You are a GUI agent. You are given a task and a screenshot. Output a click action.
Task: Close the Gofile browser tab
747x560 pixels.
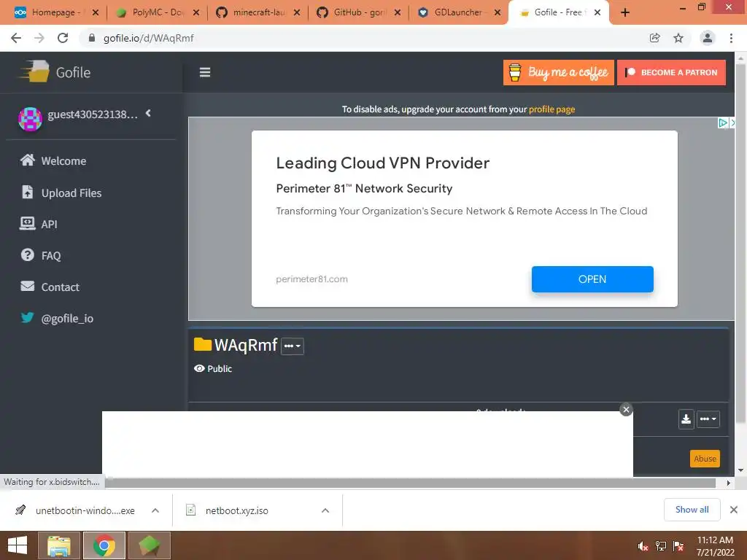point(597,12)
